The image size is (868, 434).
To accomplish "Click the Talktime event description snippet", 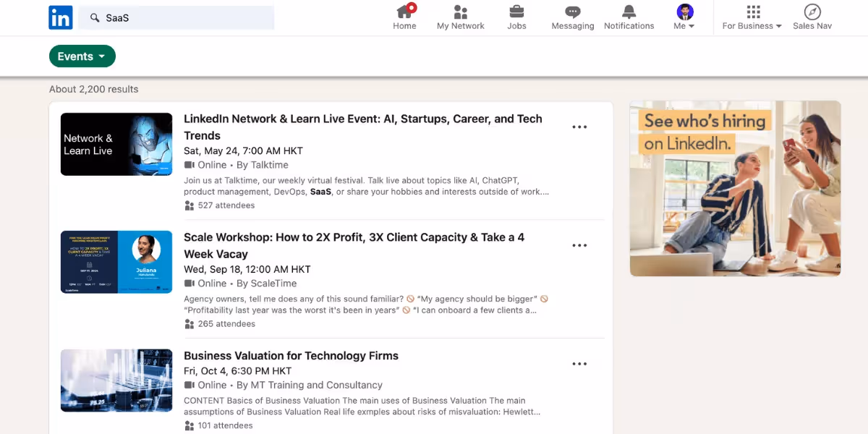I will 367,186.
